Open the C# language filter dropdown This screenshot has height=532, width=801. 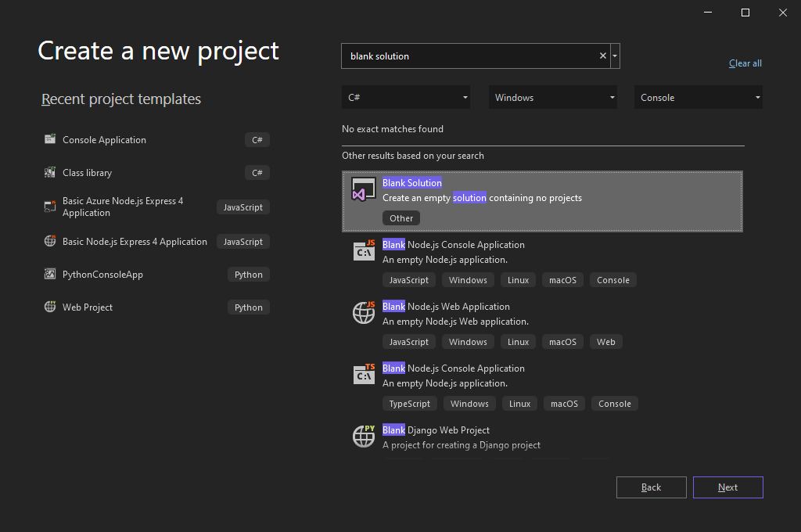(405, 98)
